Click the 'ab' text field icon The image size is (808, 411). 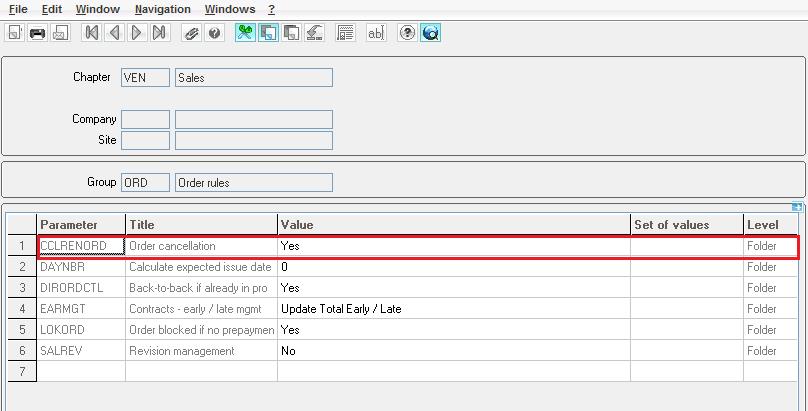click(376, 33)
